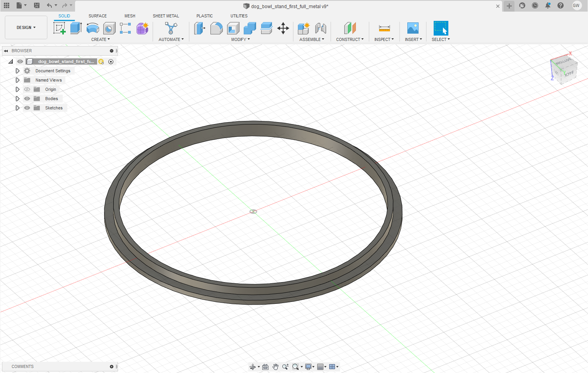
Task: Click the Measure tool icon
Action: pos(384,28)
